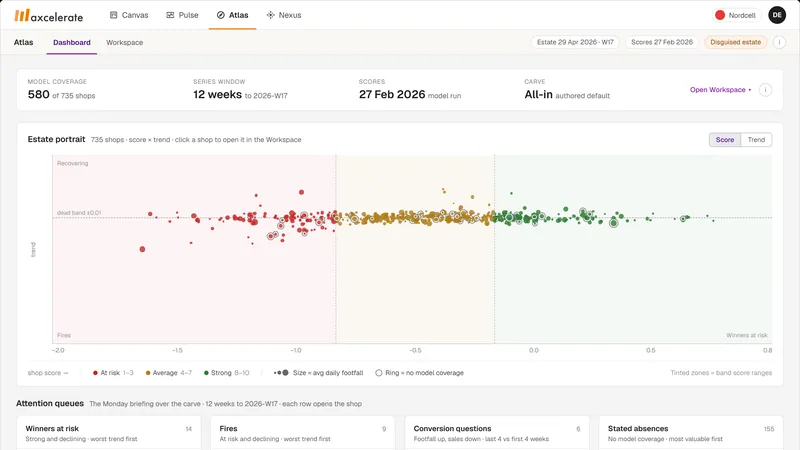The height and width of the screenshot is (450, 800).
Task: Open the Canvas section
Action: pyautogui.click(x=129, y=15)
